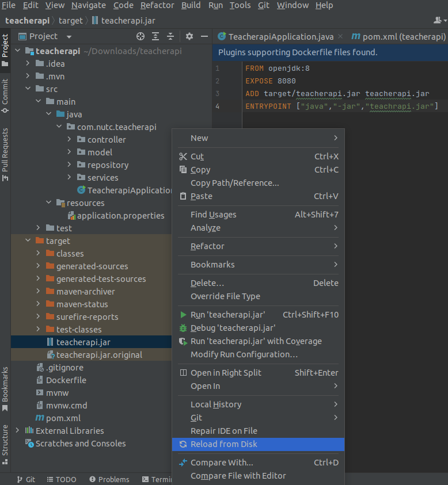The height and width of the screenshot is (485, 448).
Task: Select Find Usages
Action: click(258, 215)
